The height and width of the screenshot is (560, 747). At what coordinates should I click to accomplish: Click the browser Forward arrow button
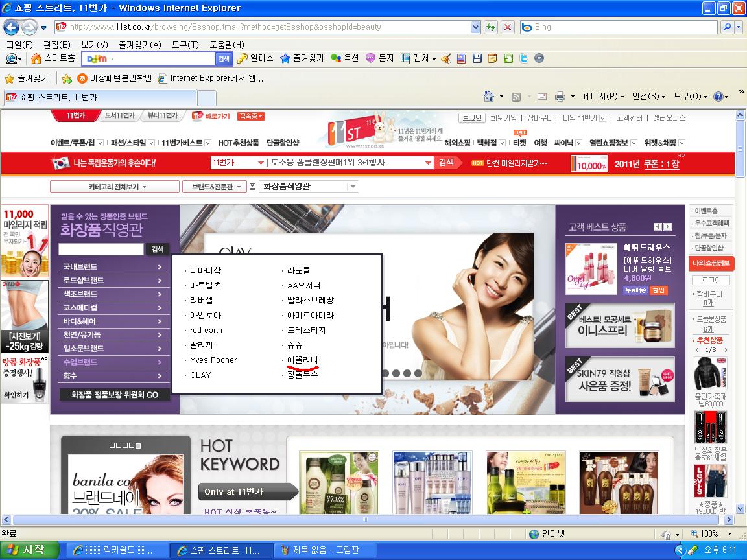pyautogui.click(x=30, y=27)
